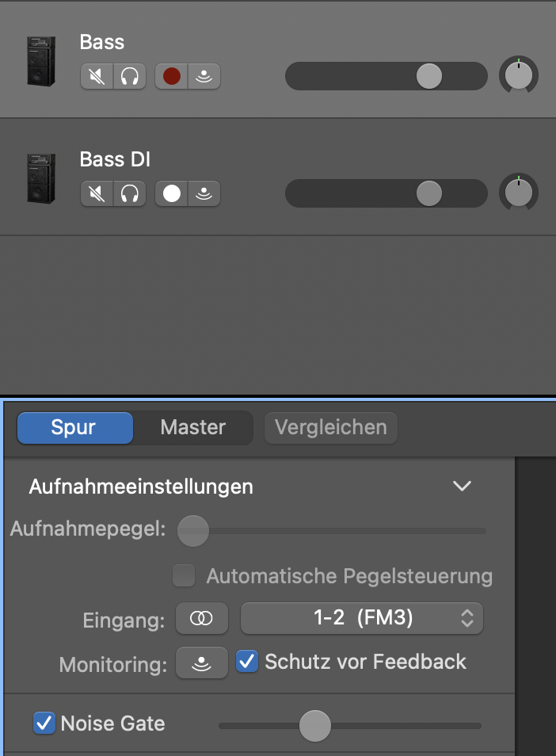Toggle input monitoring on Bass DI track
556x756 pixels.
[204, 193]
